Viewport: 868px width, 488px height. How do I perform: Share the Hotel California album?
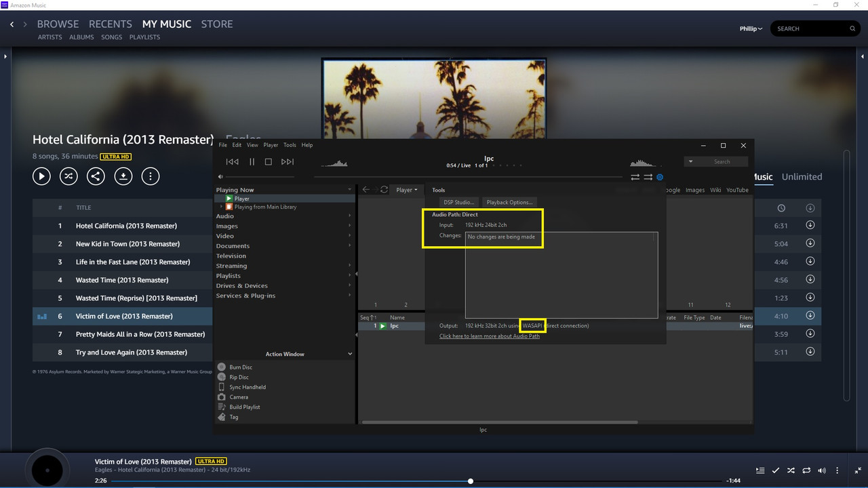point(96,177)
